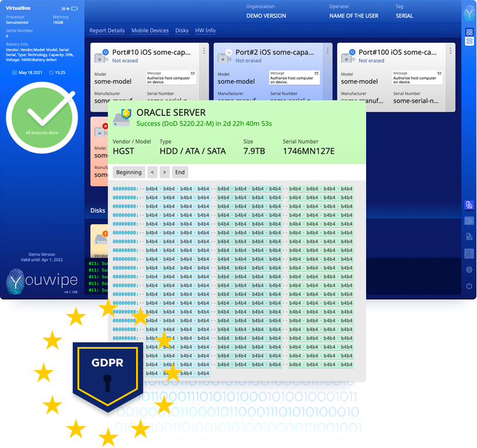Click the Oracle Server shield drive icon

[x=122, y=118]
